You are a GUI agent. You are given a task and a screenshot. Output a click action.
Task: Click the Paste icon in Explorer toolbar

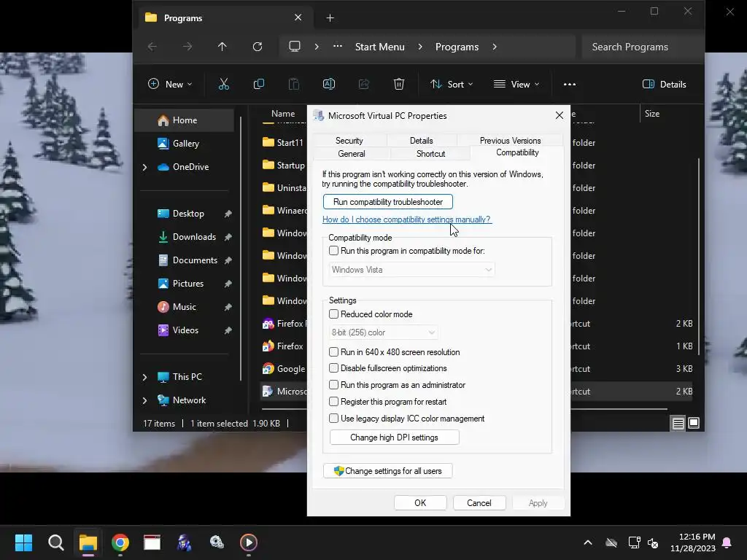[294, 85]
